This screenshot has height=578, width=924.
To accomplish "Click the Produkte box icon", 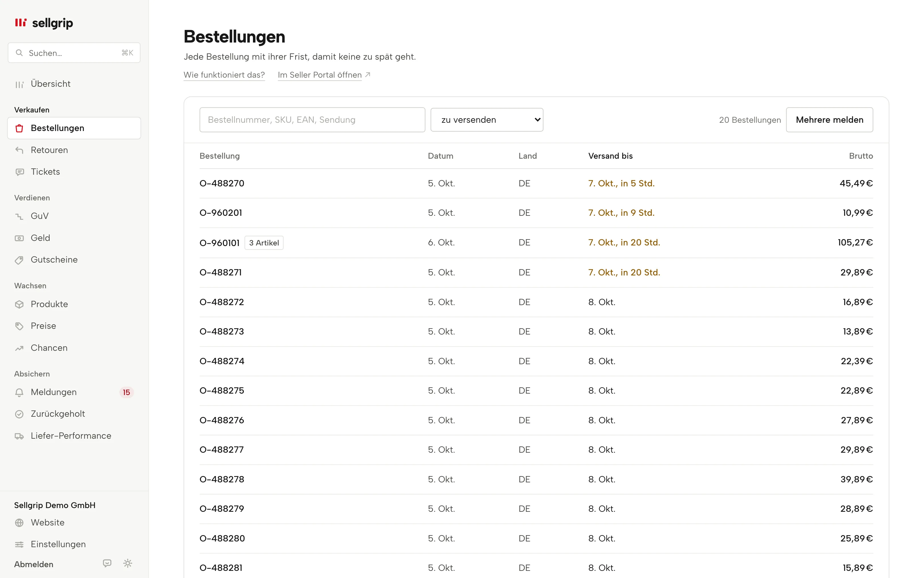I will tap(19, 304).
